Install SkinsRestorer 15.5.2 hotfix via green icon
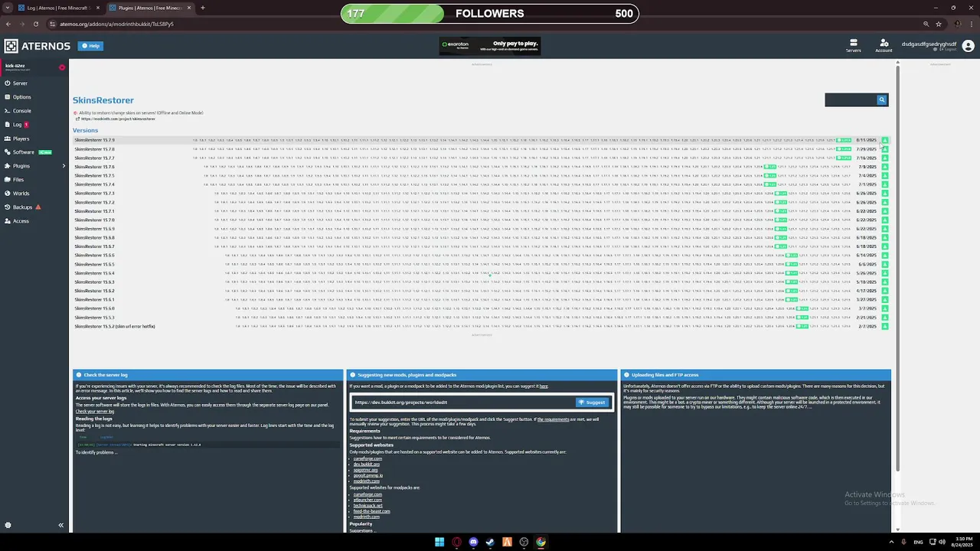 click(x=884, y=326)
